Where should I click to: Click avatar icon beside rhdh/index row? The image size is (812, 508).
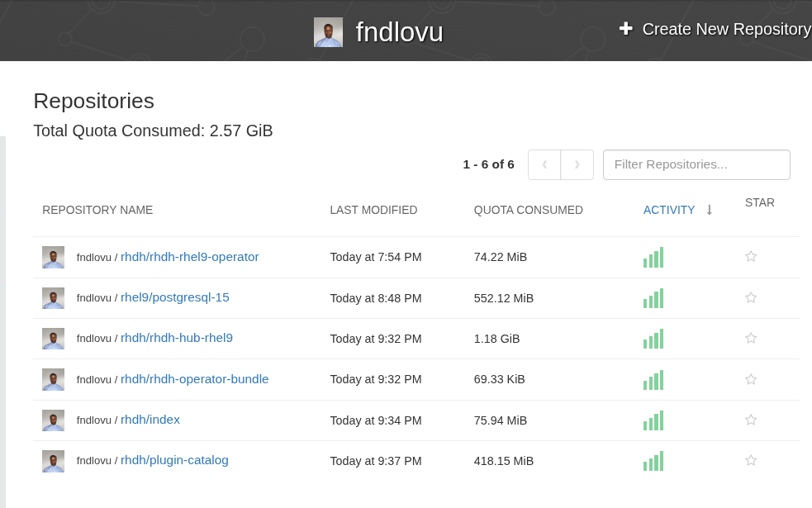coord(53,420)
